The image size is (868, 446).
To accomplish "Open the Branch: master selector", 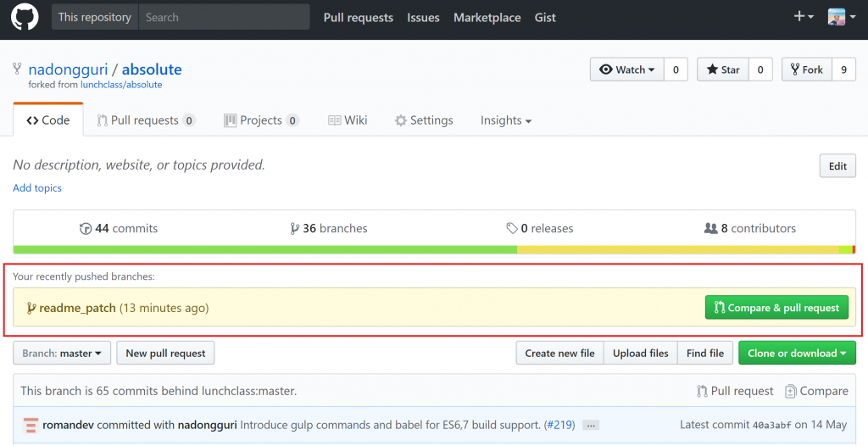I will coord(62,353).
